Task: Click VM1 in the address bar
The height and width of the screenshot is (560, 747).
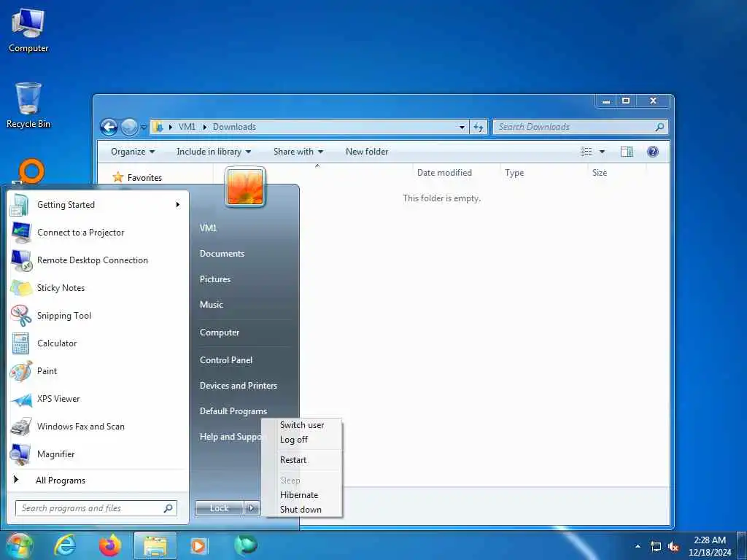Action: click(187, 127)
